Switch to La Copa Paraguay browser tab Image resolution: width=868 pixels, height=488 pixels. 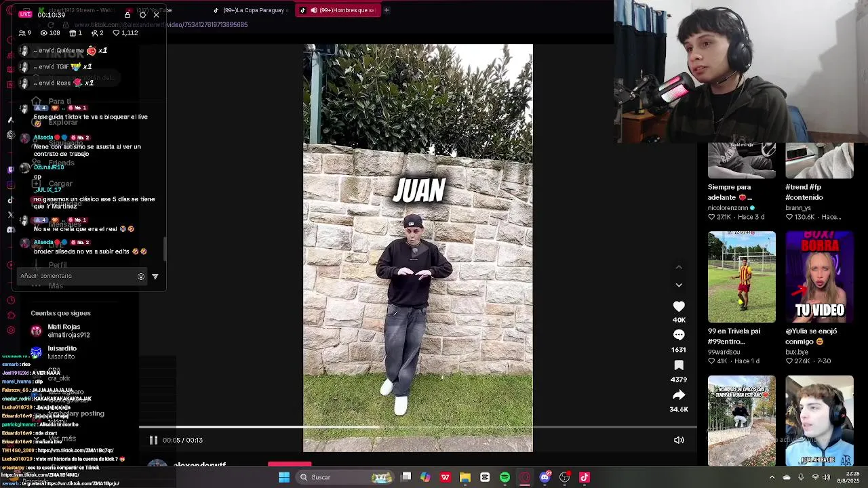pos(250,10)
